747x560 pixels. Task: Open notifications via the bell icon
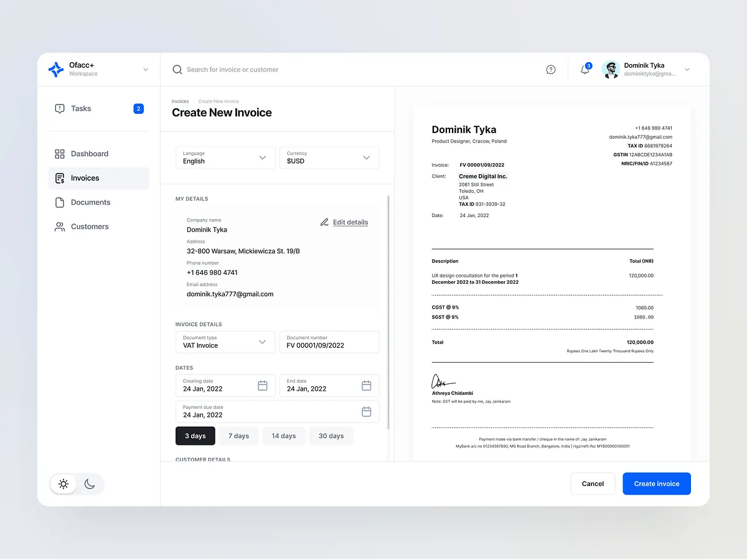click(x=584, y=70)
